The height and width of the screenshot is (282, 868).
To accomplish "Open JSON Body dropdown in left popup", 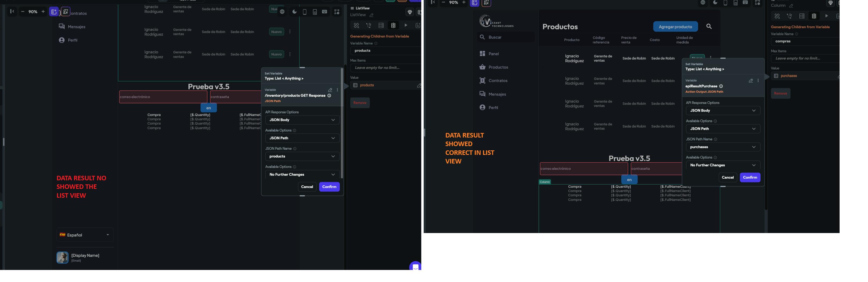I will [302, 120].
